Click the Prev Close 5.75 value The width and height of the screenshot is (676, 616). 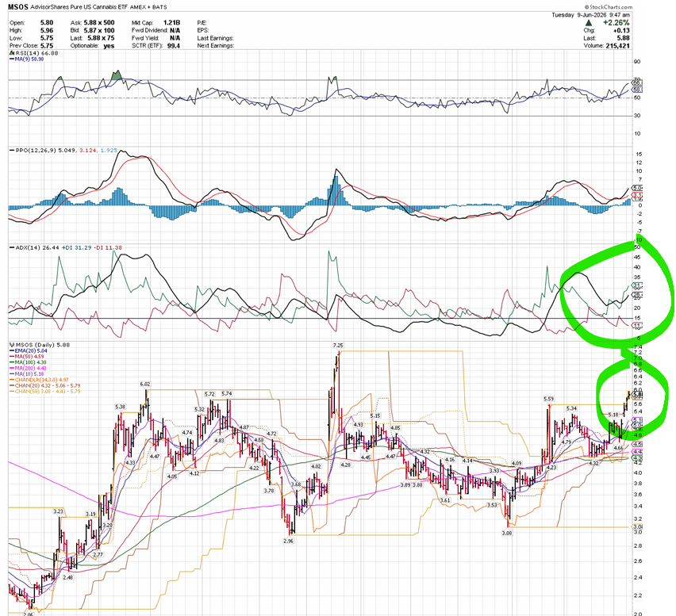click(47, 46)
